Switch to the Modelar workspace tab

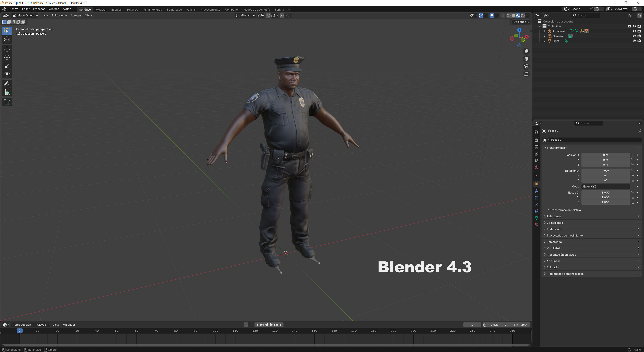point(101,10)
